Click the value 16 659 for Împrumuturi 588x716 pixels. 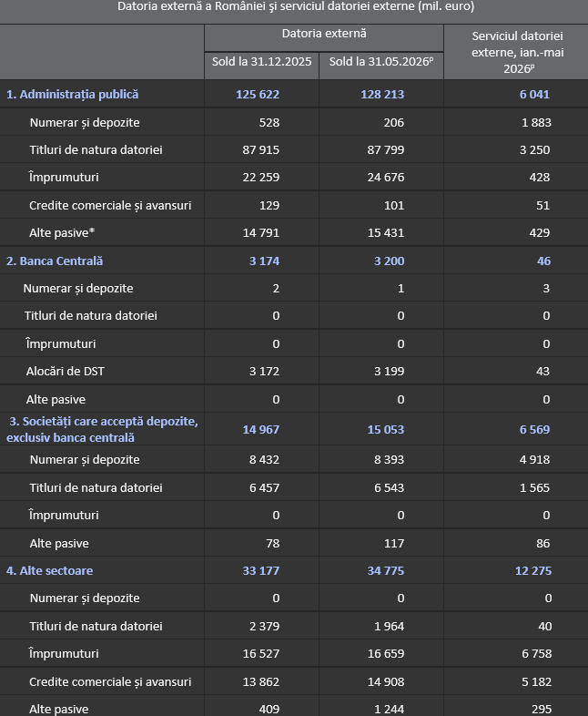coord(385,653)
